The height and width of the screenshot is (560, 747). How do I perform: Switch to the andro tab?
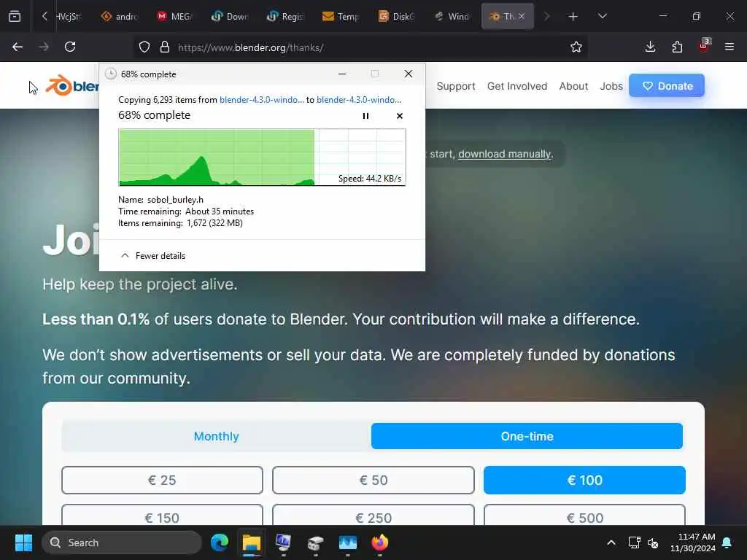[x=120, y=17]
